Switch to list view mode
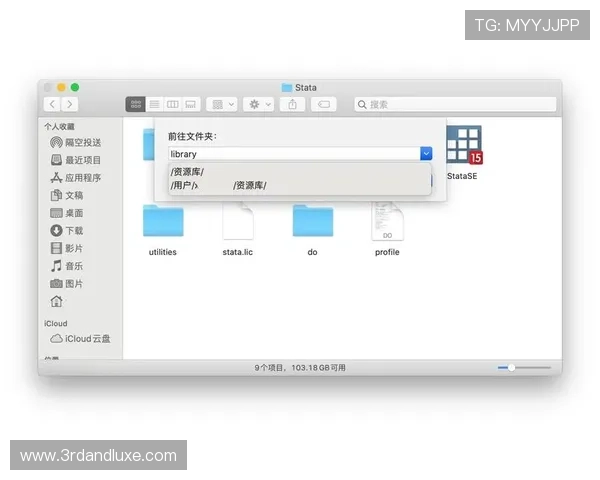This screenshot has height=480, width=600. point(154,104)
